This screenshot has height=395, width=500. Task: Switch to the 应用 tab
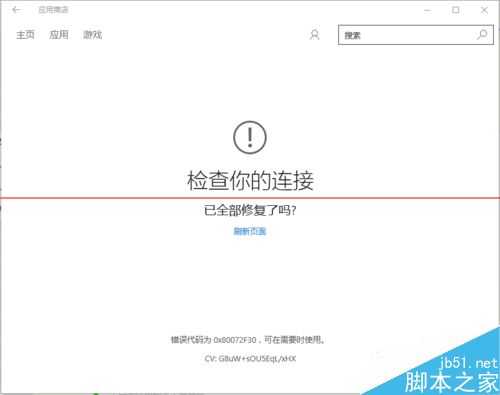tap(59, 34)
